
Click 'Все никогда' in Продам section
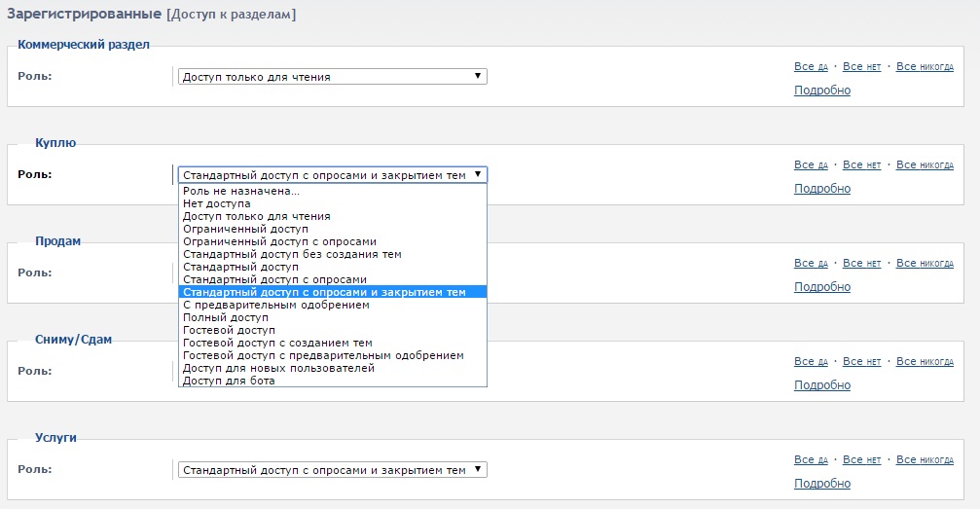point(925,264)
